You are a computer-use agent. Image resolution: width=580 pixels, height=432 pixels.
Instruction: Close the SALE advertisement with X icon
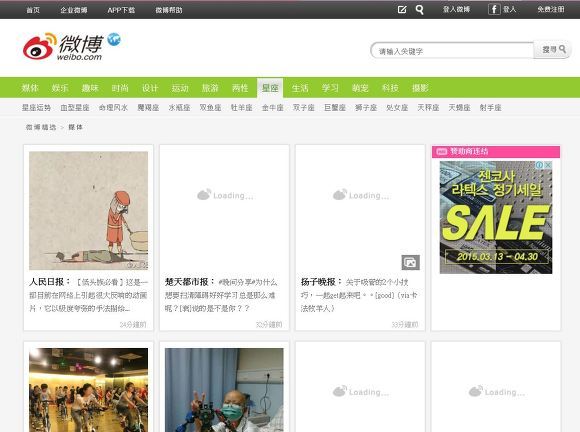click(x=548, y=165)
